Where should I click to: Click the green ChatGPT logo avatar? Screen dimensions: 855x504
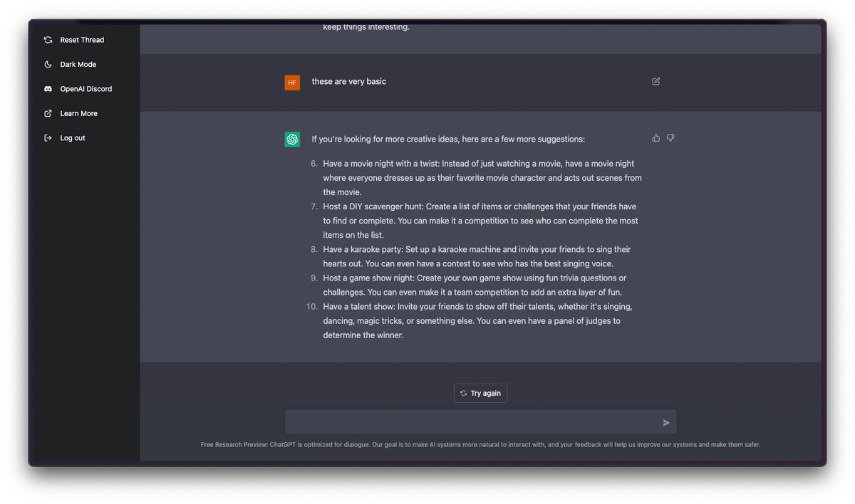[292, 140]
